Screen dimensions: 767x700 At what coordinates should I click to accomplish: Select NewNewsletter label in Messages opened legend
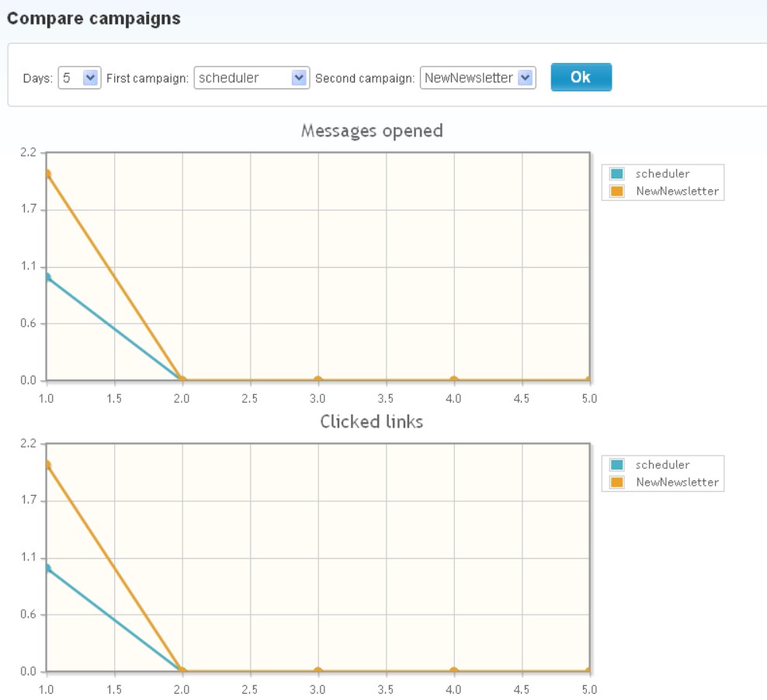point(677,191)
